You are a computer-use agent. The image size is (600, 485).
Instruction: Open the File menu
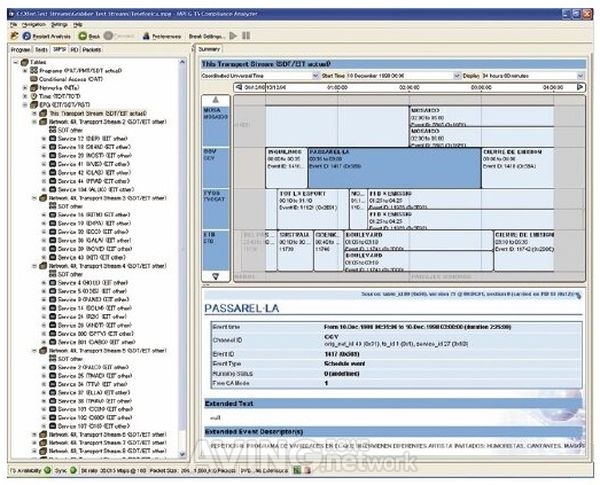point(14,24)
